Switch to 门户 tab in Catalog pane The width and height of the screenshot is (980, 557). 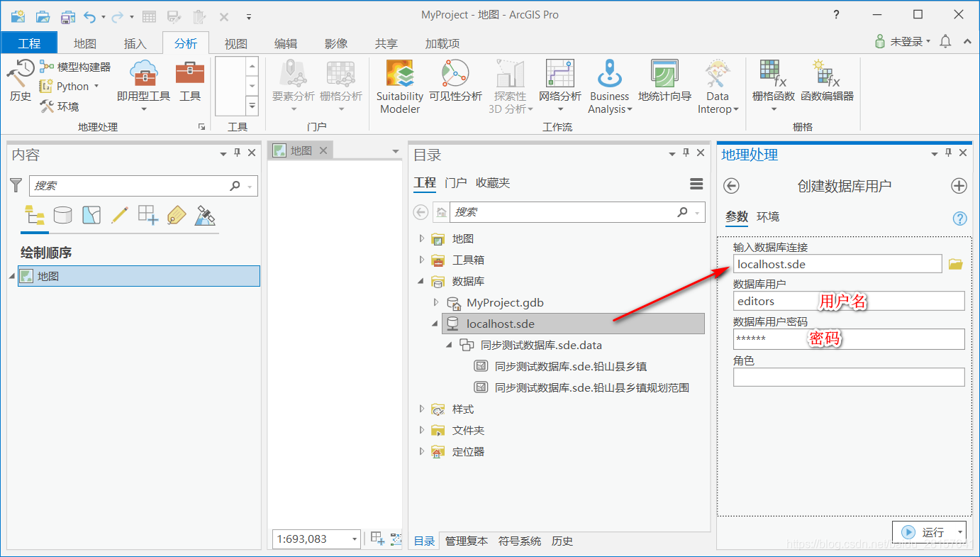point(456,183)
